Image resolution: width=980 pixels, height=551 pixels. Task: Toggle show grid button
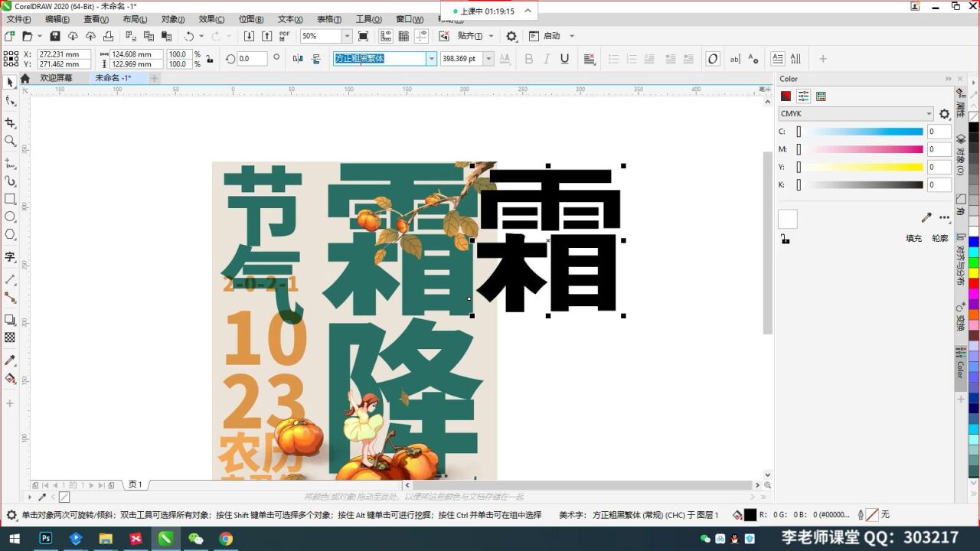click(403, 36)
